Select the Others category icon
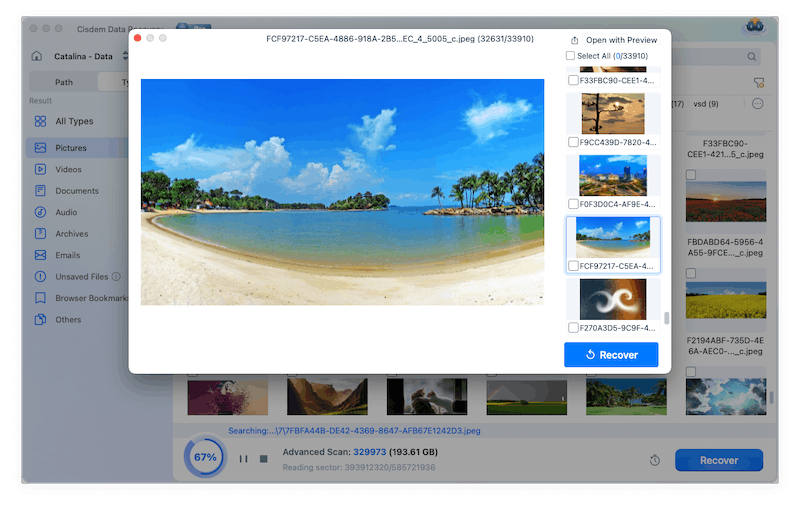This screenshot has height=510, width=800. [x=40, y=320]
